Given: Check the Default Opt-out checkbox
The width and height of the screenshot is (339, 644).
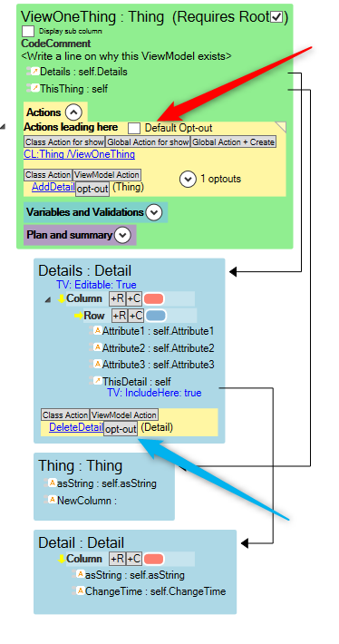Looking at the screenshot, I should click(134, 128).
